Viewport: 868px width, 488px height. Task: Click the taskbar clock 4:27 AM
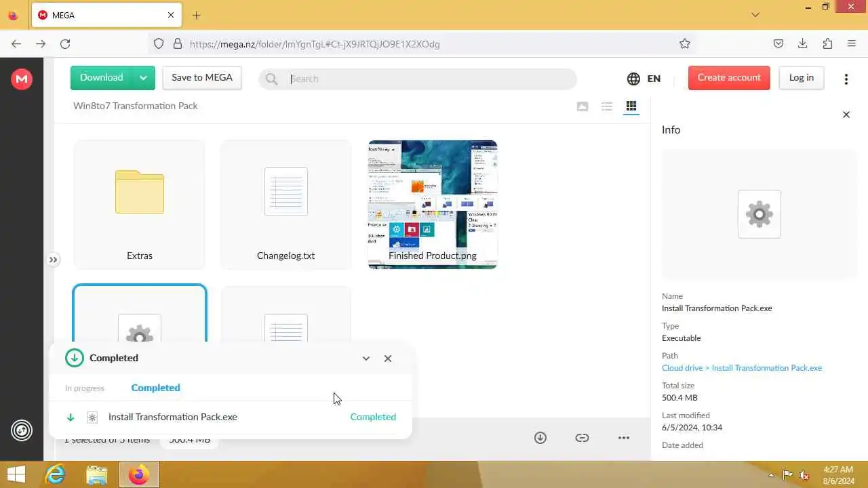838,469
